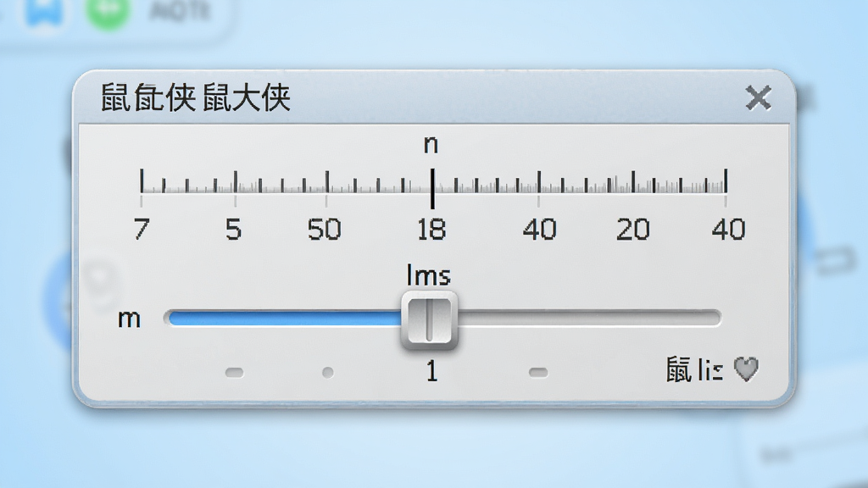The image size is (868, 488).
Task: Close the dialog with the X button
Action: coord(758,98)
